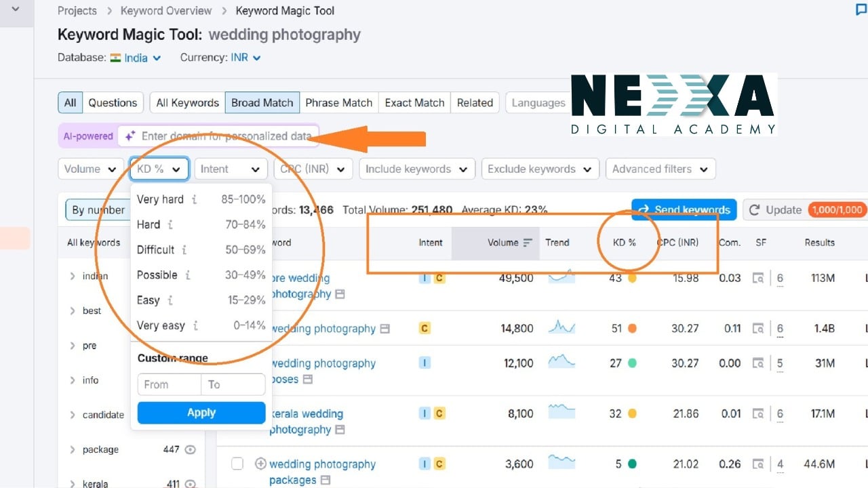Click Apply button in KD filter
Image resolution: width=868 pixels, height=488 pixels.
pos(201,413)
